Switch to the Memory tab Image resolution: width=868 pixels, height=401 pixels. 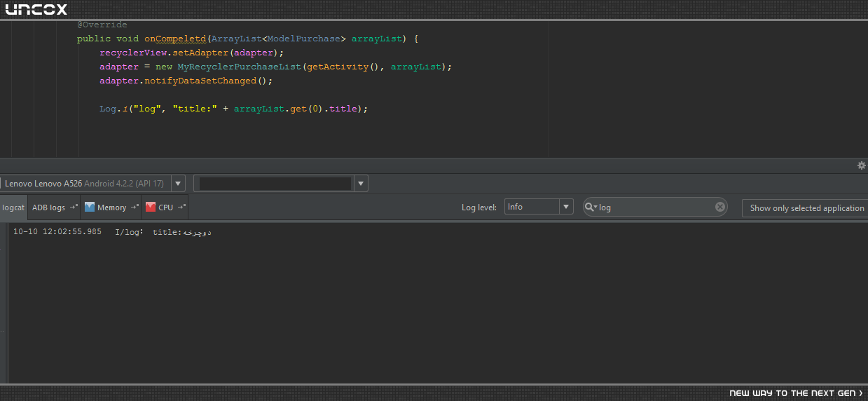pos(111,208)
